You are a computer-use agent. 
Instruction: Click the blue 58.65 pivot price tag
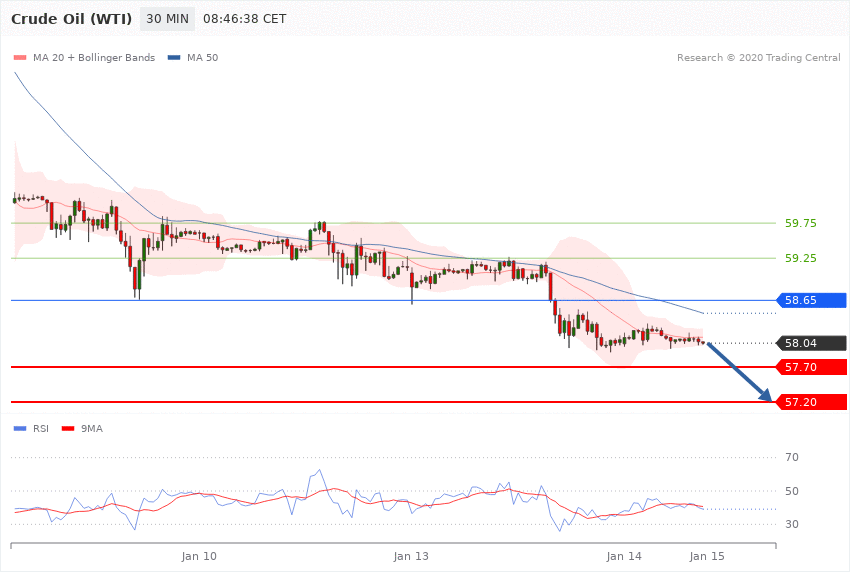pos(811,300)
